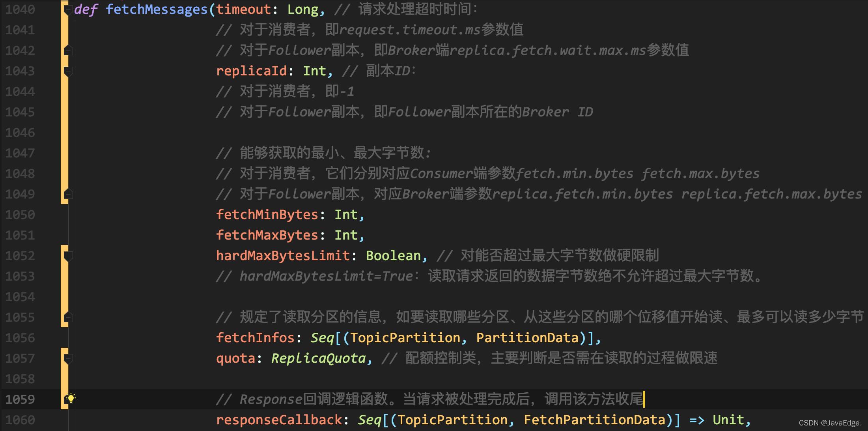Click the Int type after fetchMaxBytes

(346, 235)
